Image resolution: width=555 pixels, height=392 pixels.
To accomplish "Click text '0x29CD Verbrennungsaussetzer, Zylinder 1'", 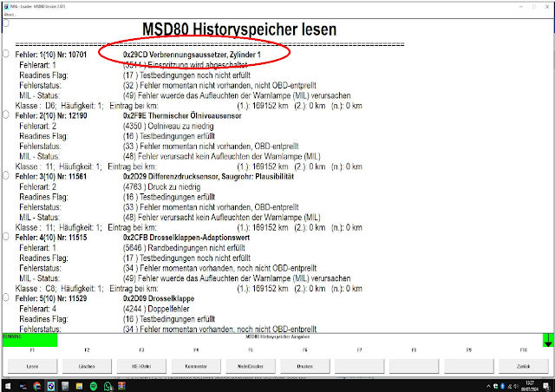I will (192, 55).
